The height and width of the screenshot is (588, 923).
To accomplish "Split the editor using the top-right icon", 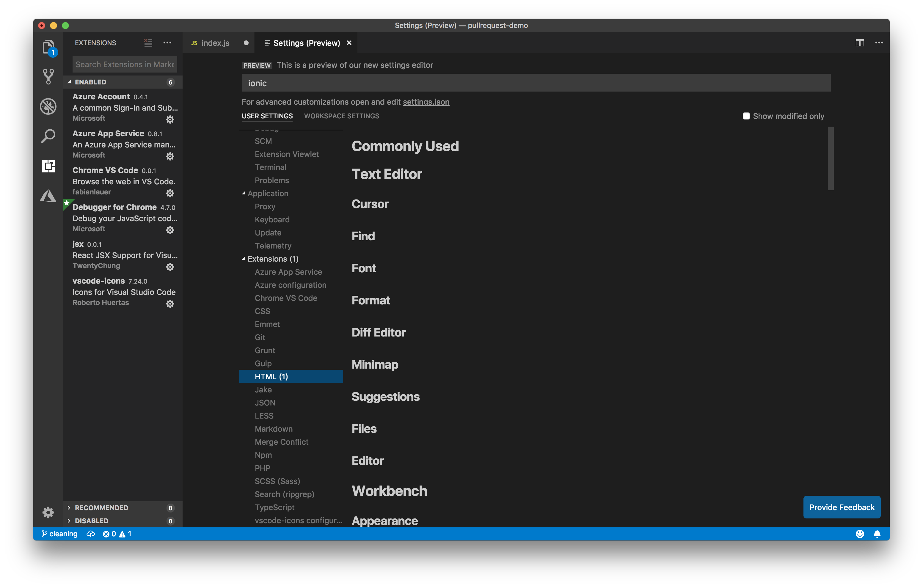I will [x=859, y=43].
